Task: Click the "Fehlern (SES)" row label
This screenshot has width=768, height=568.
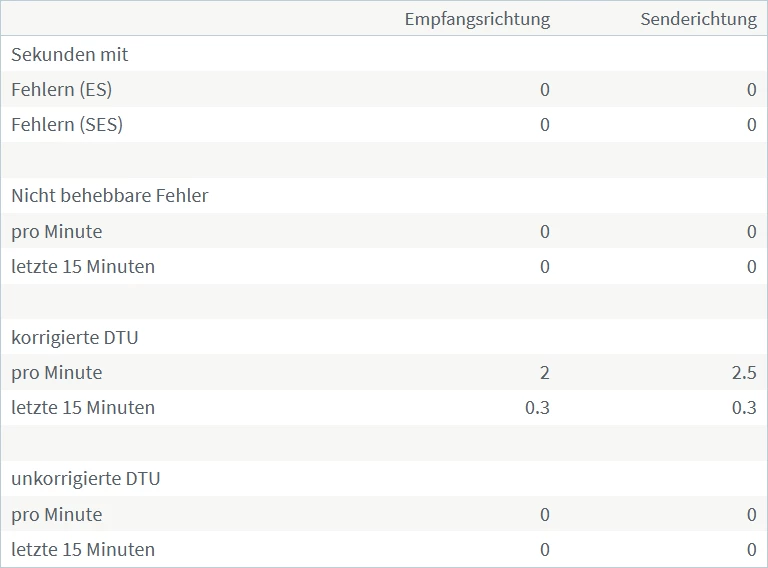Action: tap(67, 125)
